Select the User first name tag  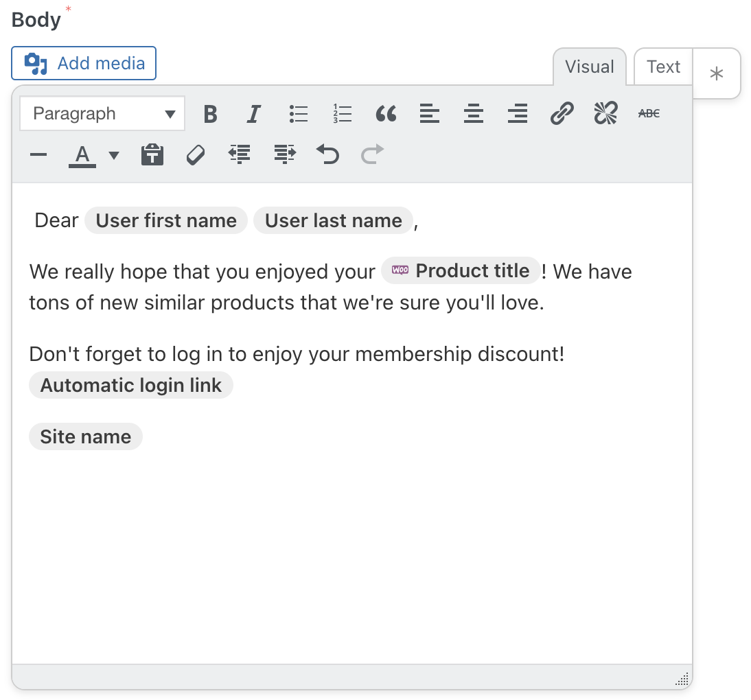(x=166, y=221)
